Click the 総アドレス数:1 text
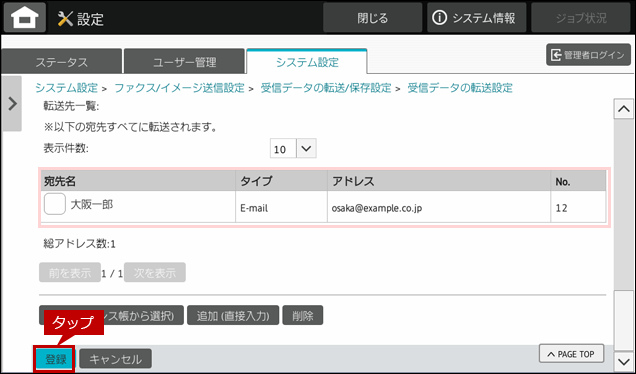 point(80,244)
